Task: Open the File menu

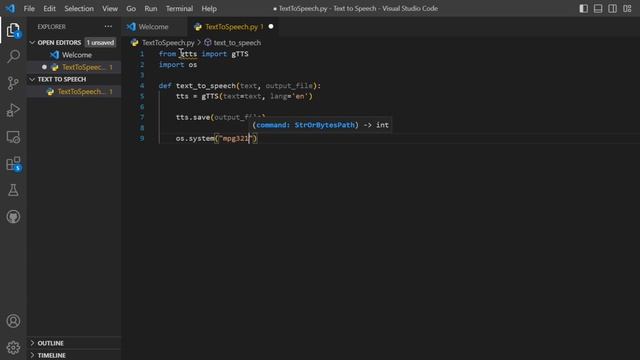Action: 29,9
